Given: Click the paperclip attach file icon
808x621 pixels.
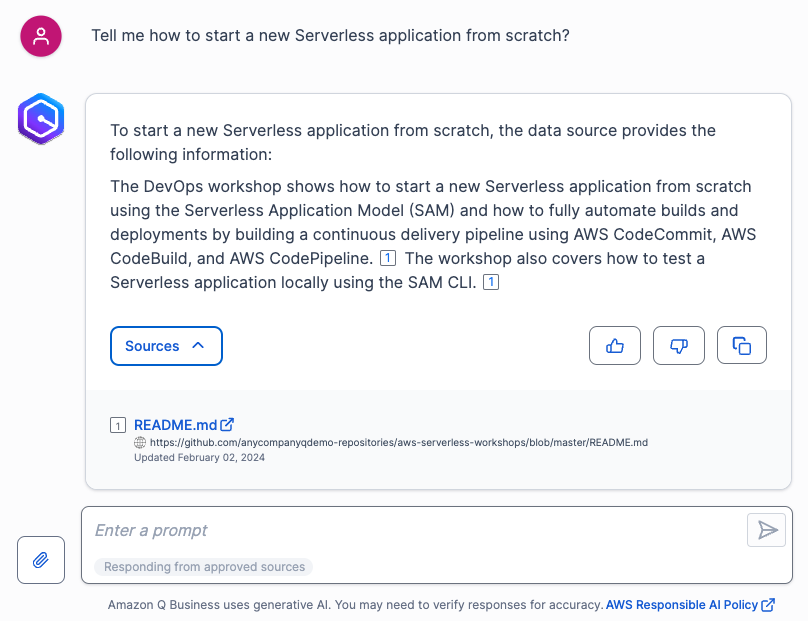Looking at the screenshot, I should [x=41, y=560].
